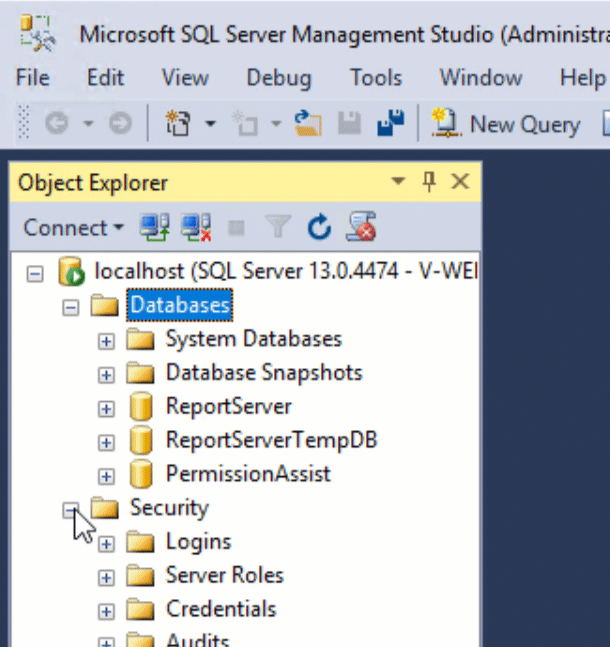Open the Connect dropdown in Object Explorer
Image resolution: width=610 pixels, height=647 pixels.
[x=73, y=227]
